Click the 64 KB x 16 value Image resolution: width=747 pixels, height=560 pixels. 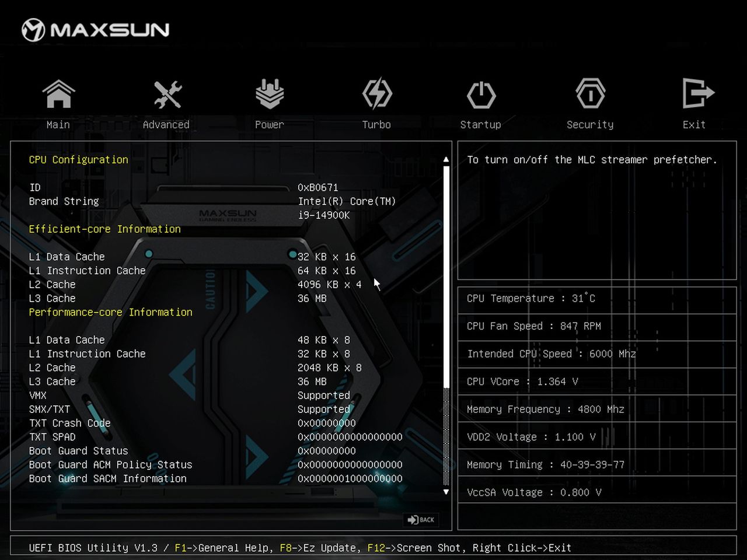coord(327,271)
